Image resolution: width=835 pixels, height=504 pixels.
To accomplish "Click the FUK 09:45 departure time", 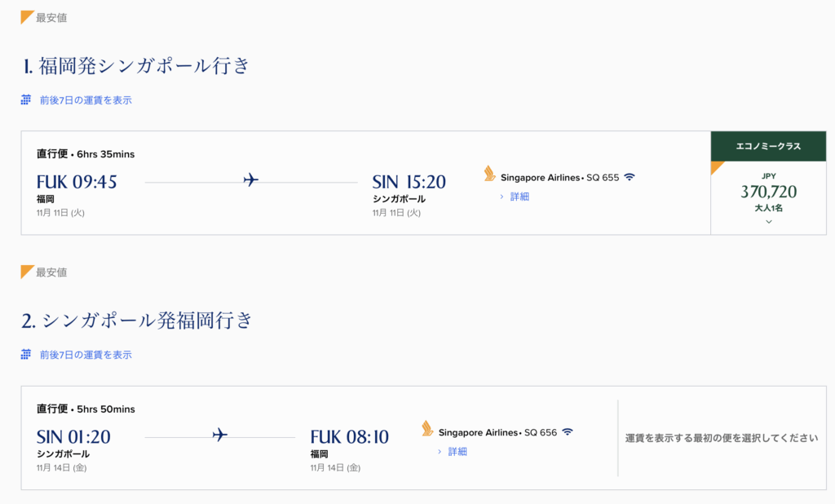I will click(x=77, y=182).
